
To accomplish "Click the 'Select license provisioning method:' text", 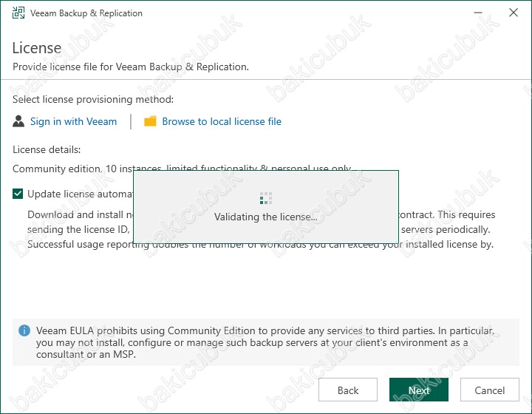I will [x=93, y=99].
